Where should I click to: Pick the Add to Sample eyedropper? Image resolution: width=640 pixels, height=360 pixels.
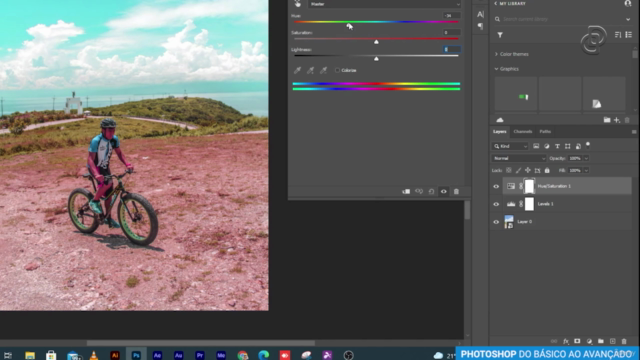coord(310,70)
